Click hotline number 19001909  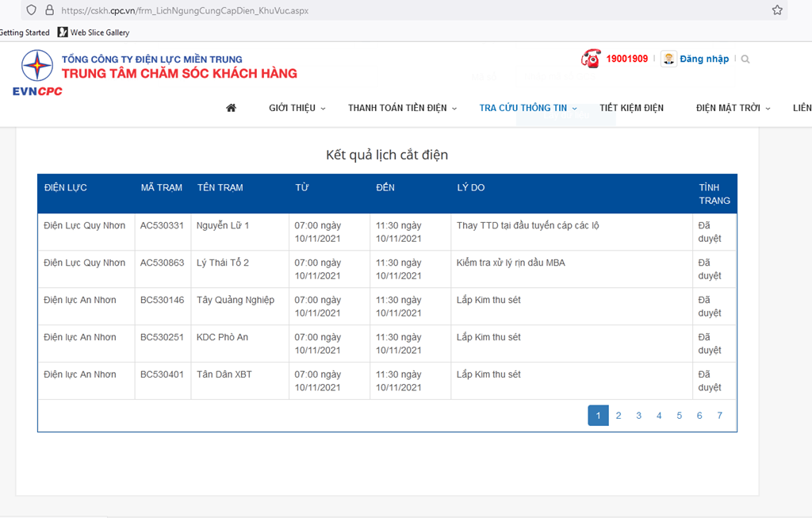[x=626, y=59]
